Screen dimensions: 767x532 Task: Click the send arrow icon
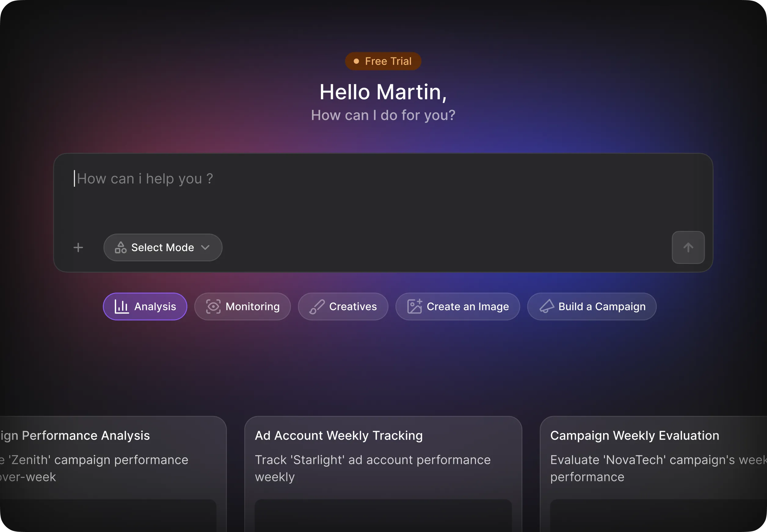click(688, 247)
